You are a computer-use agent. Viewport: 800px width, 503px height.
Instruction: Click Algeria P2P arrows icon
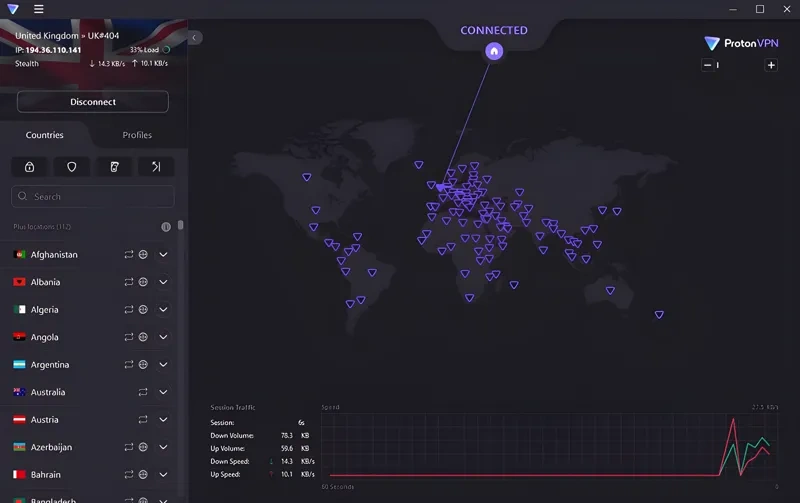[x=129, y=310]
